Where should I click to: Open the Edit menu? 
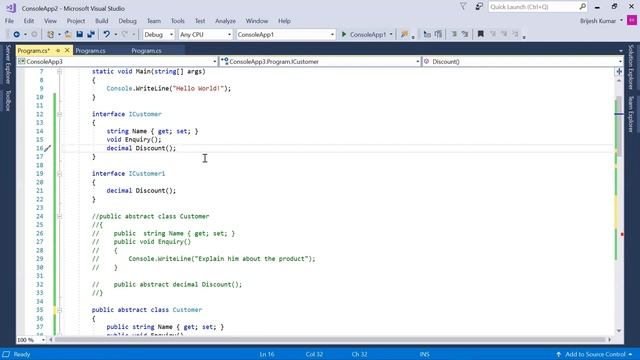29,21
